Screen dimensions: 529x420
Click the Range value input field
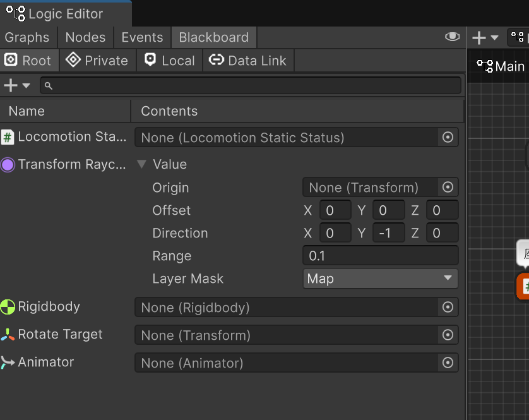[x=380, y=256]
